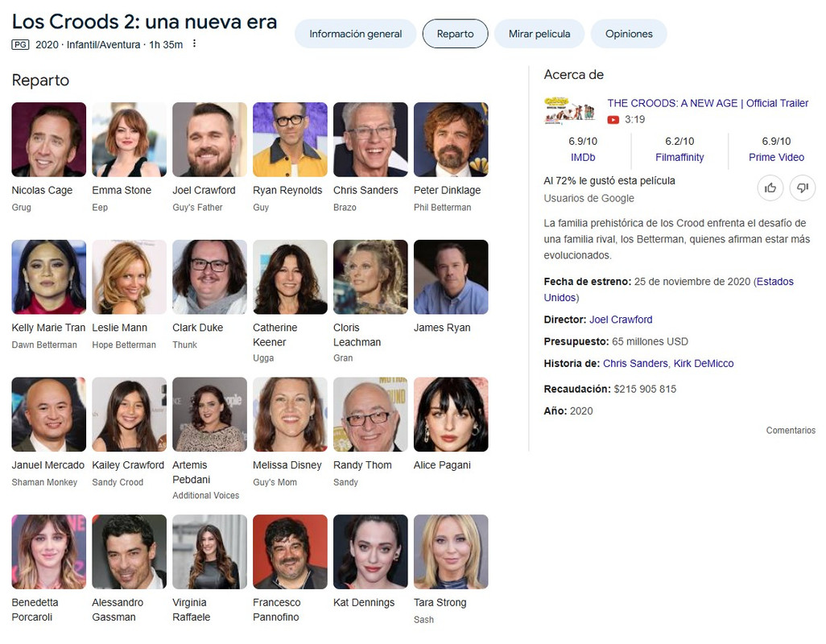Click the YouTube icon beside 3:19

coord(613,119)
